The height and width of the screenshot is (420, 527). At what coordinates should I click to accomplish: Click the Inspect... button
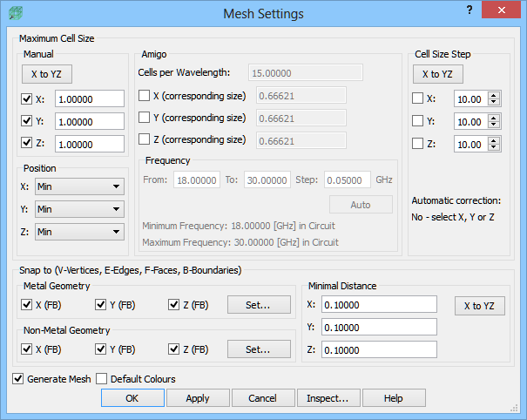pos(328,398)
